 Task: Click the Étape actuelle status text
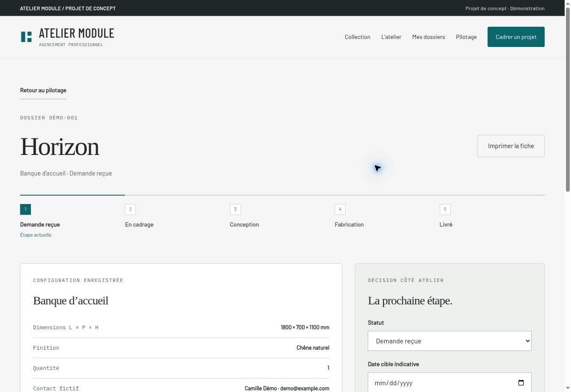click(36, 235)
